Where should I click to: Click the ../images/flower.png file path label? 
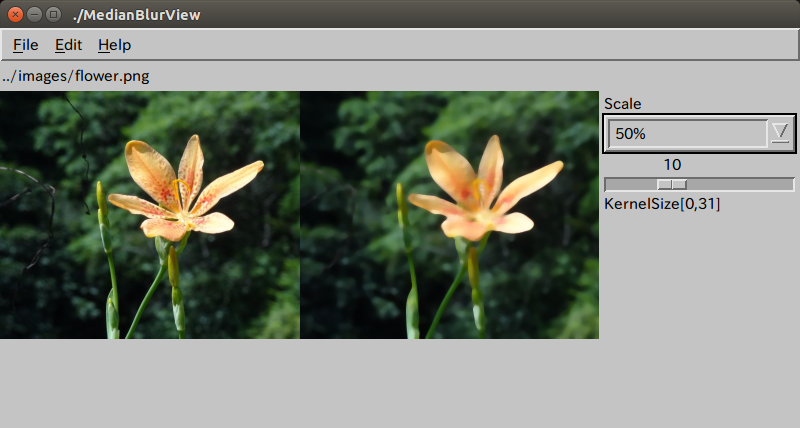tap(76, 77)
